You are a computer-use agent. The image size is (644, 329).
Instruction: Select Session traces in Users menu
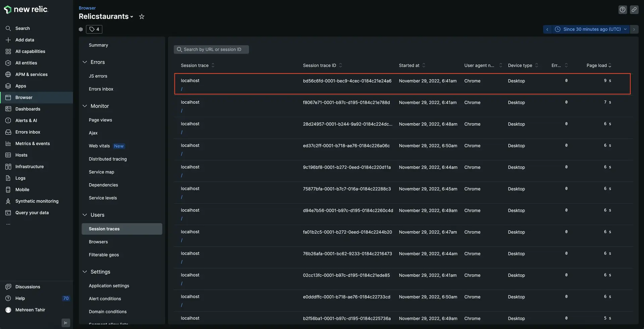click(122, 229)
